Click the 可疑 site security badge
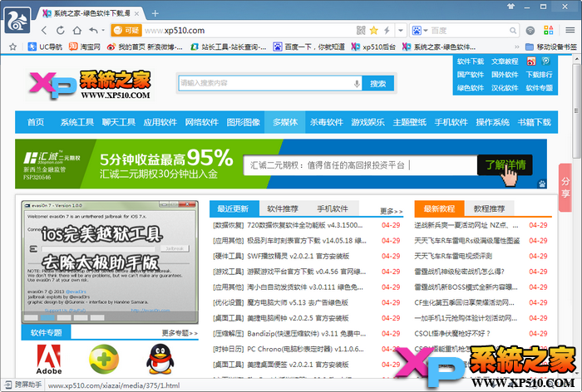582x392 pixels. (126, 31)
